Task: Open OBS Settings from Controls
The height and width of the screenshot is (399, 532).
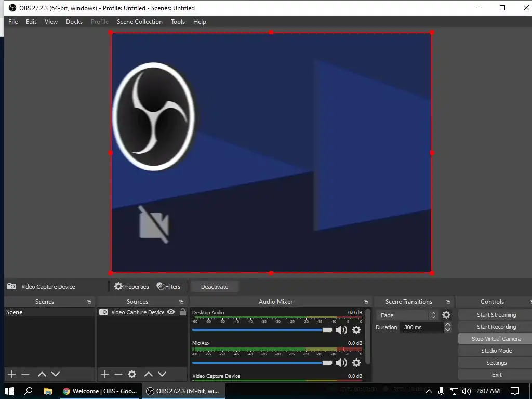Action: (x=496, y=363)
